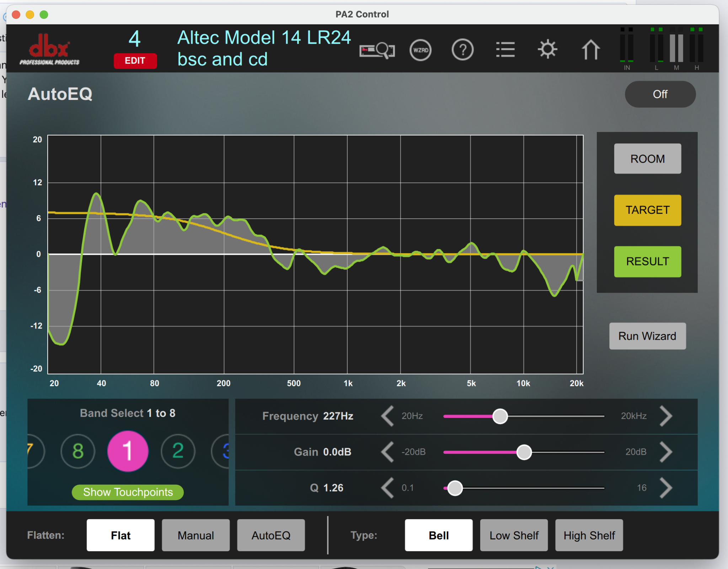Open the preset list icon

click(x=505, y=50)
